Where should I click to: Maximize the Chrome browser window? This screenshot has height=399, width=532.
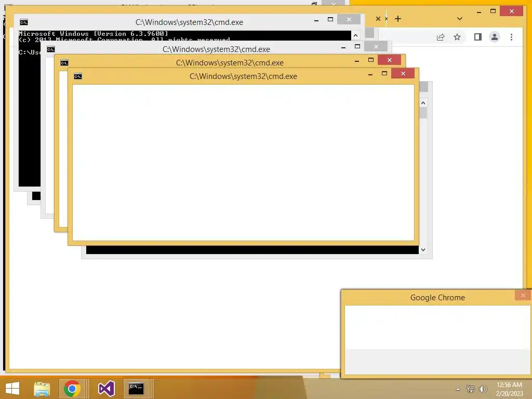[x=493, y=11]
